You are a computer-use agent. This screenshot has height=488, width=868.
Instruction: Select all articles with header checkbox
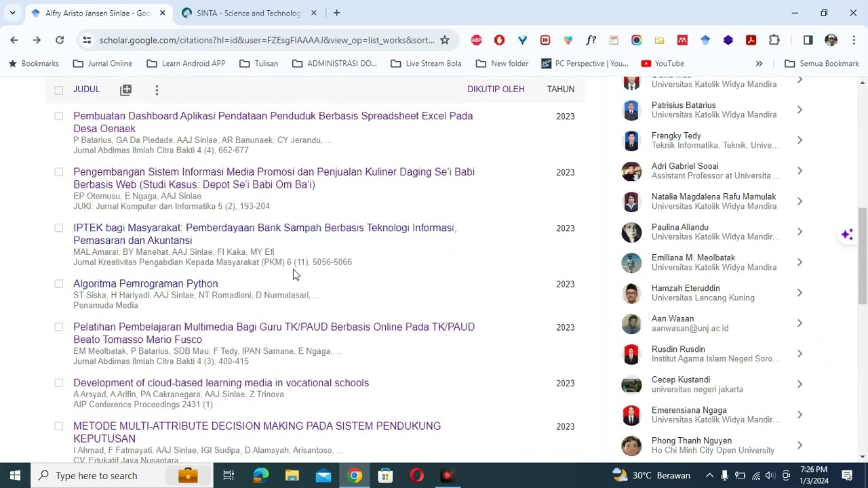pyautogui.click(x=58, y=90)
